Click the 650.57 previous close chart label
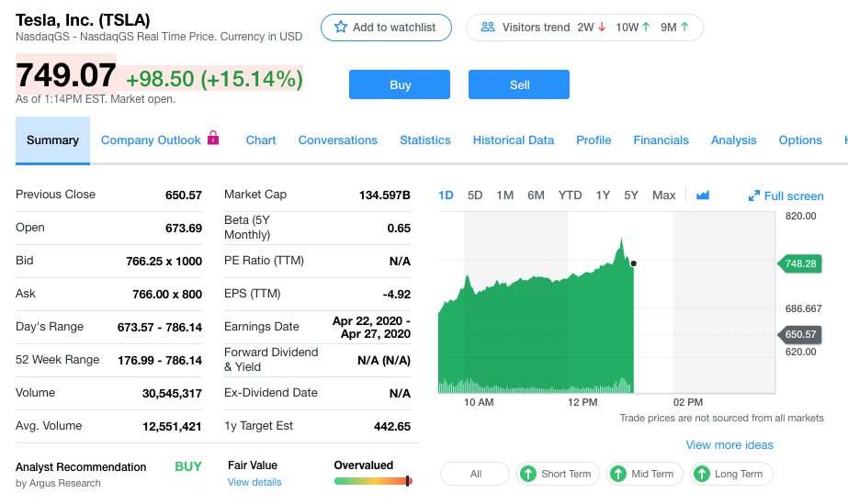 tap(800, 334)
